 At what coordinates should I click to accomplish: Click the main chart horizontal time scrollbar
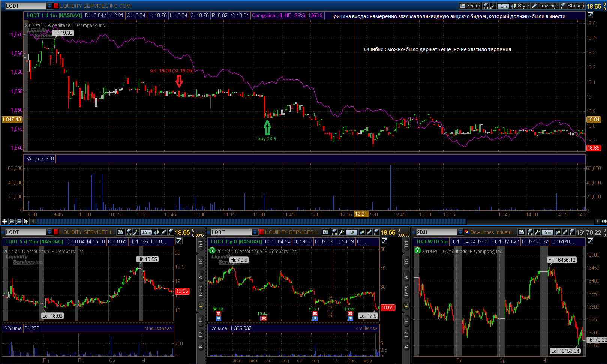click(x=251, y=221)
